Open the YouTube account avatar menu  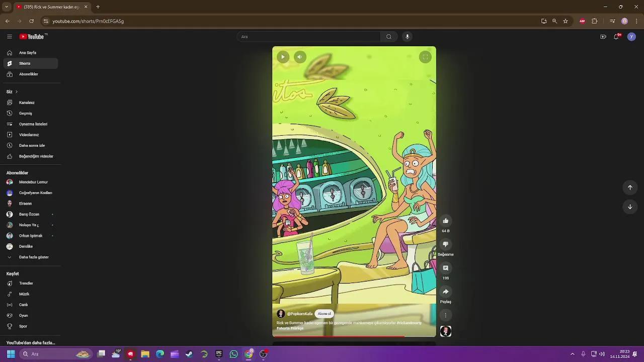[631, 37]
